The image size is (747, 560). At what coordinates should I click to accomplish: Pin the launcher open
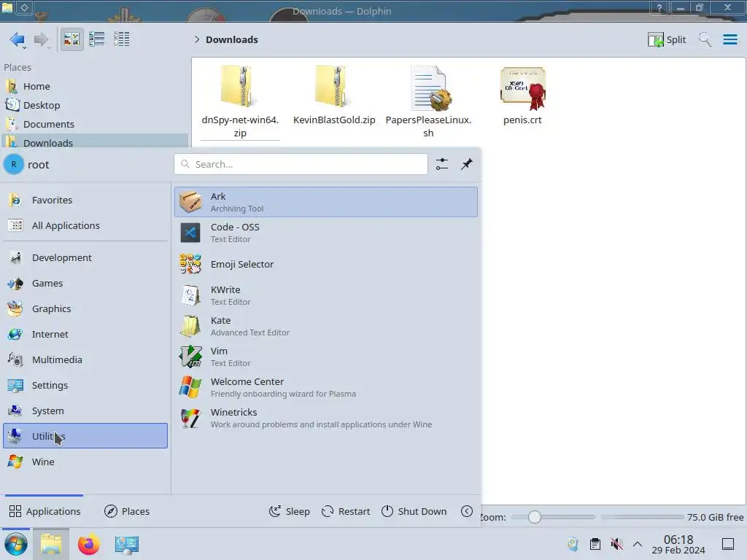466,164
